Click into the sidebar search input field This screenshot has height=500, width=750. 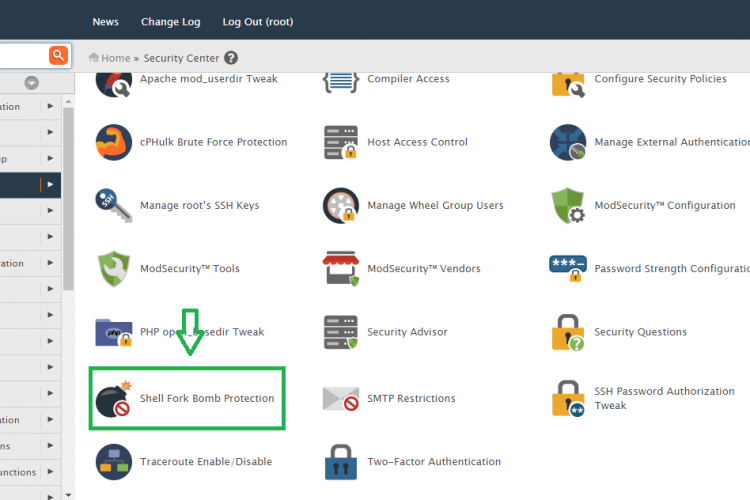(x=24, y=56)
